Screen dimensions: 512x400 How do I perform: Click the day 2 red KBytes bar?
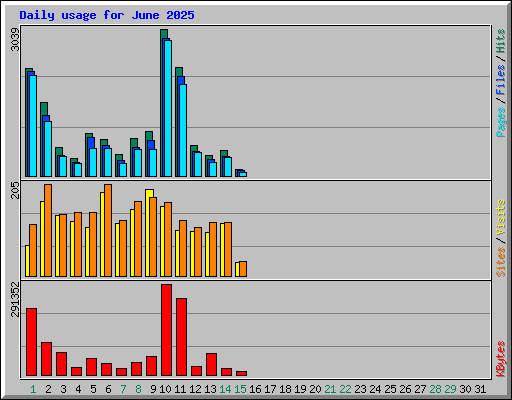click(46, 359)
